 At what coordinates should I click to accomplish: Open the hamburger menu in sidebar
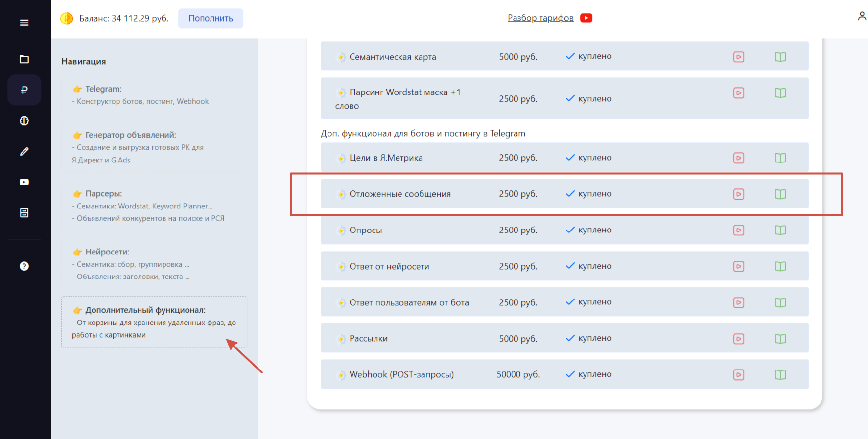click(x=24, y=23)
